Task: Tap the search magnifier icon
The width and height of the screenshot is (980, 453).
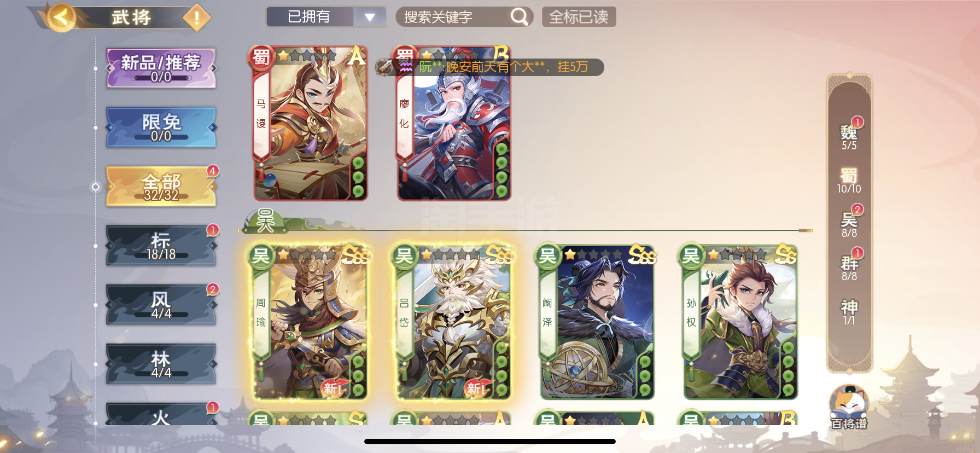Action: (x=519, y=17)
